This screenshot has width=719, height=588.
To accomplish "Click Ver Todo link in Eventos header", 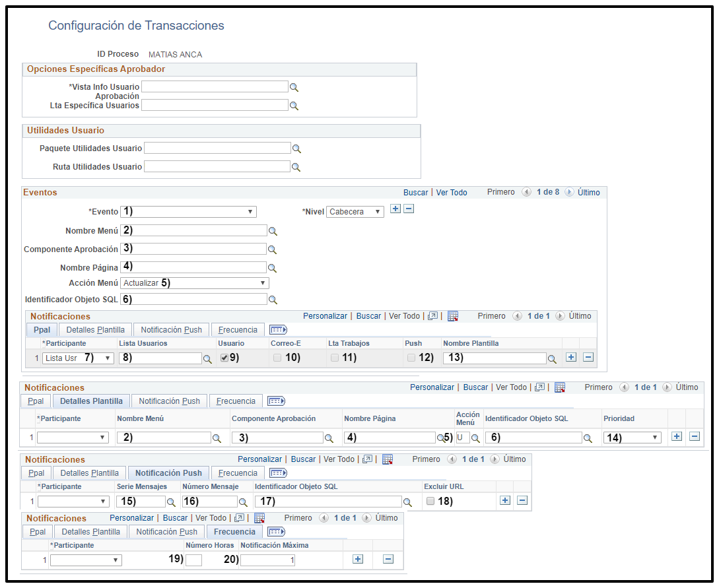I will (x=452, y=193).
